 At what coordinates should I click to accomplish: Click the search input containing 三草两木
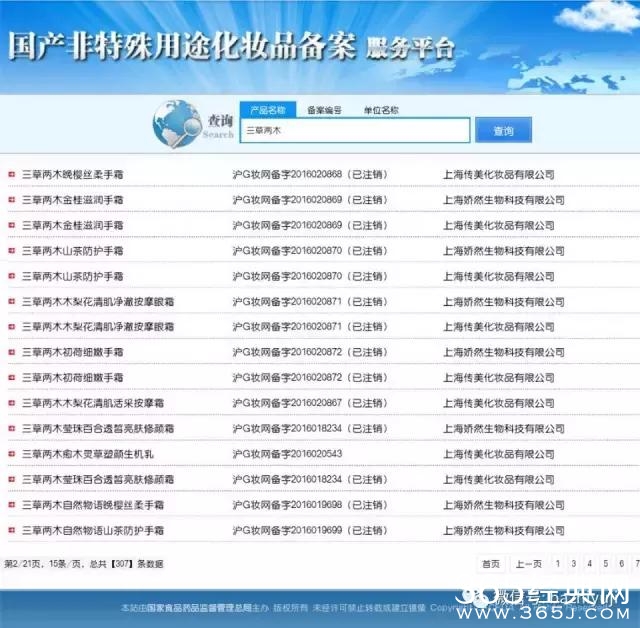(x=354, y=131)
